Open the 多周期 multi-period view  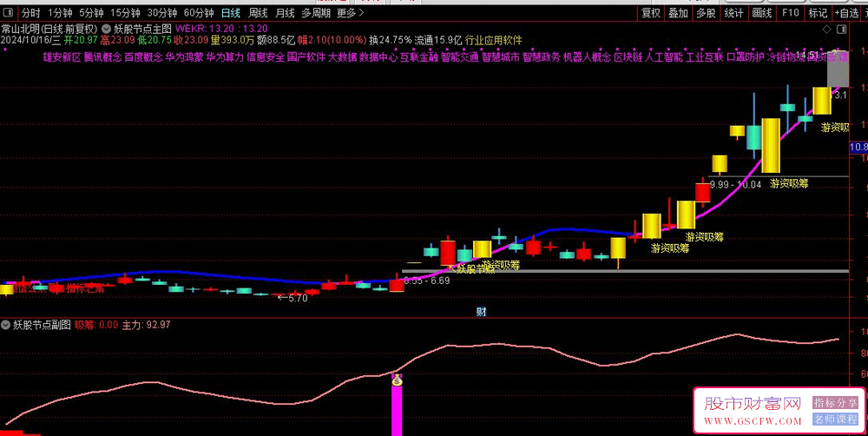pyautogui.click(x=316, y=13)
